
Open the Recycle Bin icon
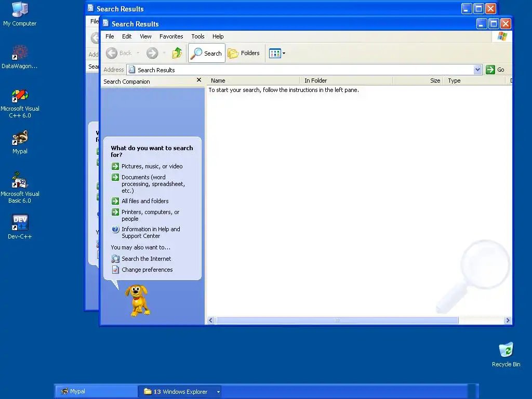coord(506,354)
